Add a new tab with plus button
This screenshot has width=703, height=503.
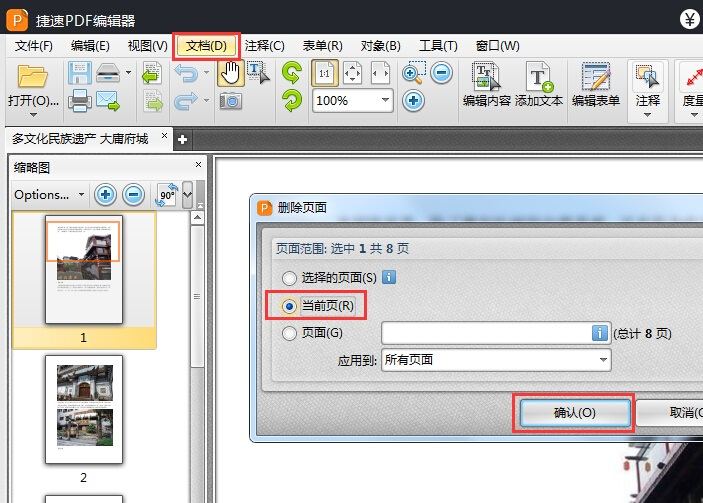pyautogui.click(x=182, y=139)
